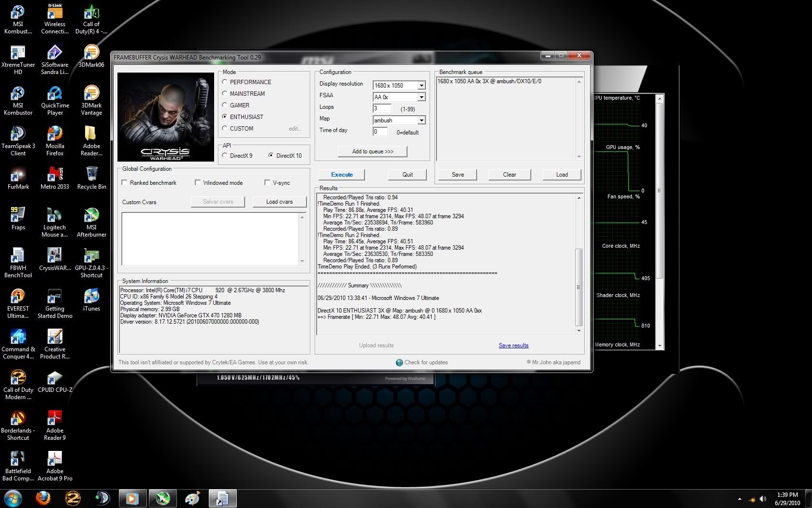
Task: Select GAMER mode radio button
Action: pyautogui.click(x=224, y=105)
